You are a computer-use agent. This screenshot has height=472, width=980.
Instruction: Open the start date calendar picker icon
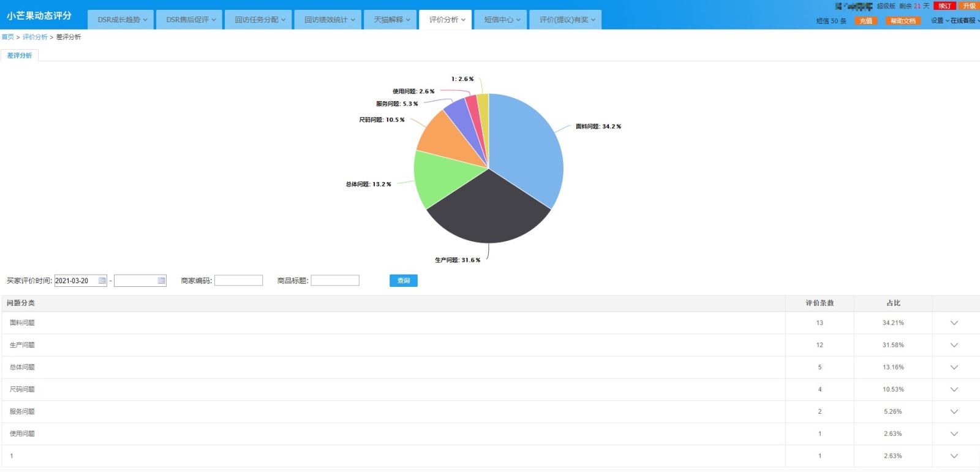coord(102,281)
